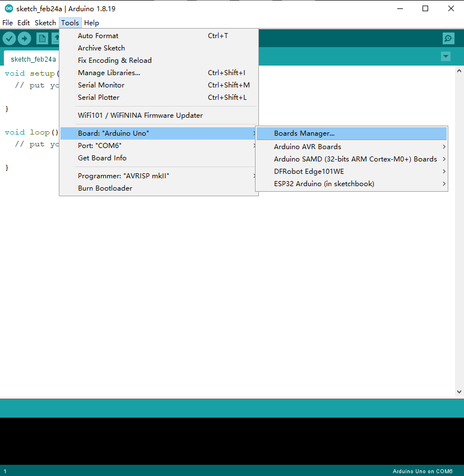Open Serial Monitor from Tools menu

[x=159, y=85]
